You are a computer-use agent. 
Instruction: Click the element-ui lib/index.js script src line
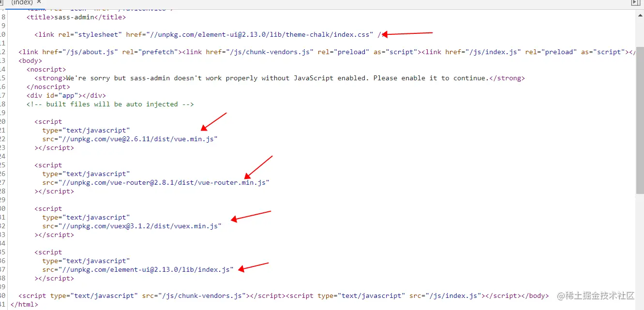[x=138, y=269]
